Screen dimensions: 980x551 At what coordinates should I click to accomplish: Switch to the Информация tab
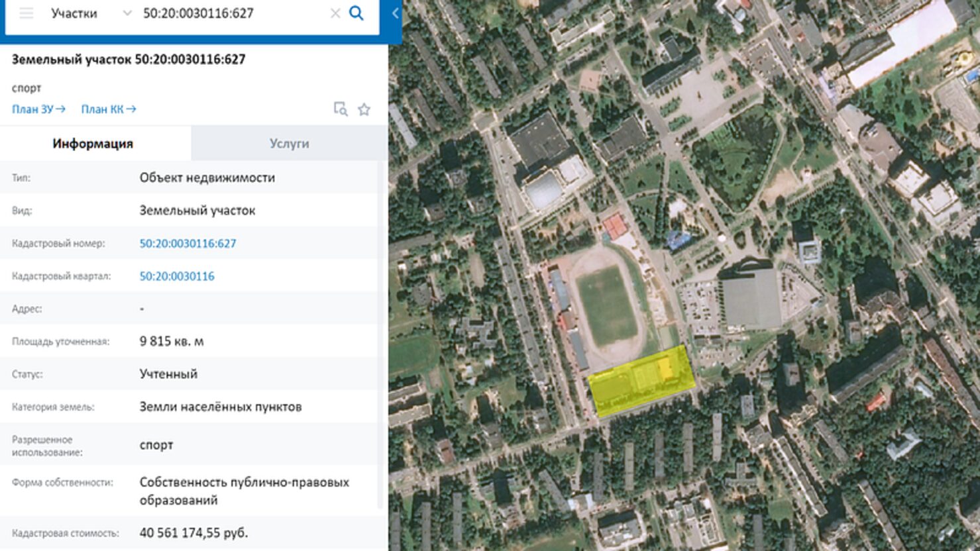tap(93, 144)
